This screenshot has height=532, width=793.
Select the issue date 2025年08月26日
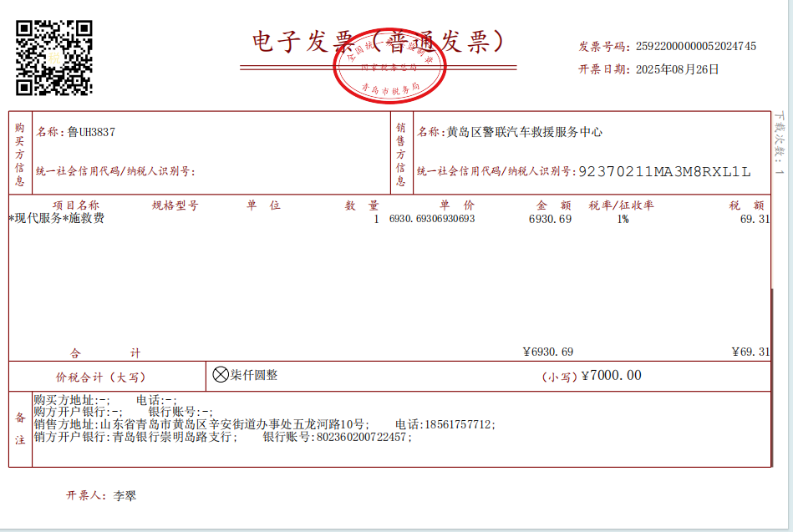click(677, 69)
